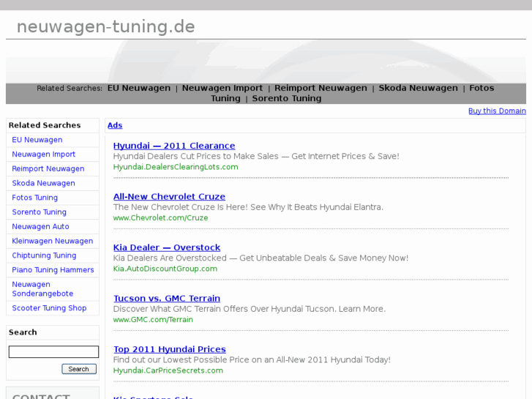Open Reimport Neuwagen in sidebar list

tap(48, 169)
